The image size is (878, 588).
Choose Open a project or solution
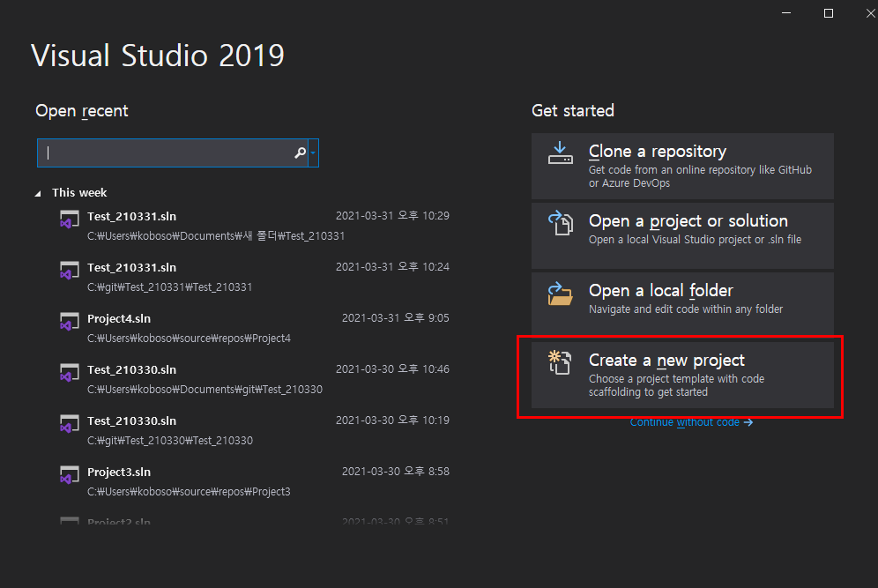[682, 235]
